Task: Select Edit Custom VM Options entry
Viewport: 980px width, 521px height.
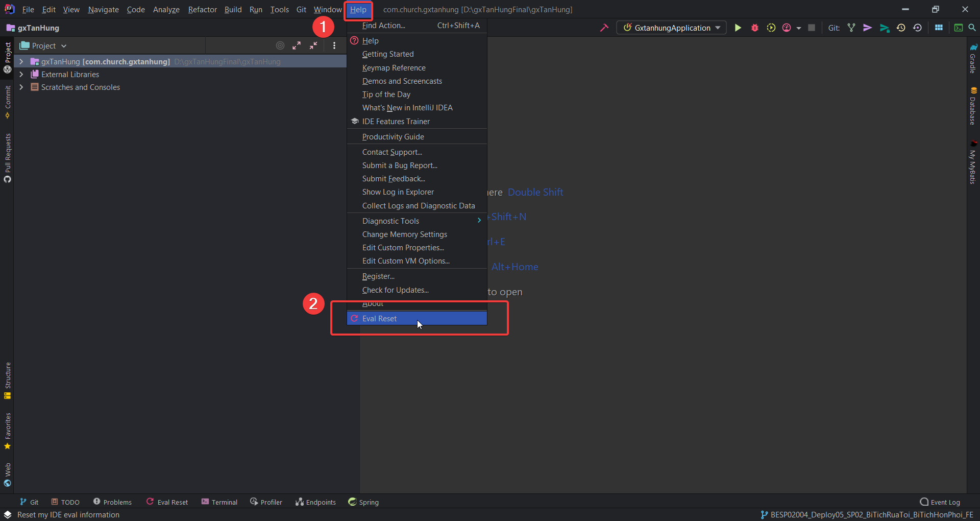Action: point(417,261)
